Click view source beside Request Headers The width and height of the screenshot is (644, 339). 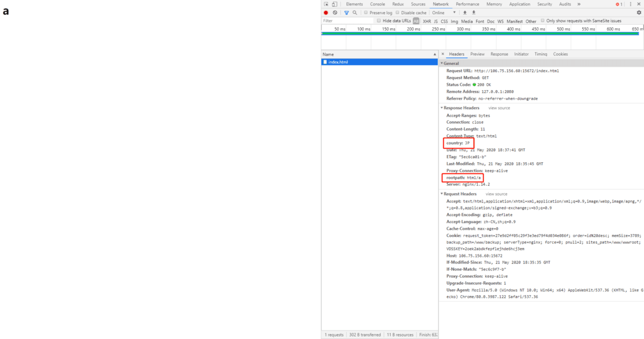(497, 194)
